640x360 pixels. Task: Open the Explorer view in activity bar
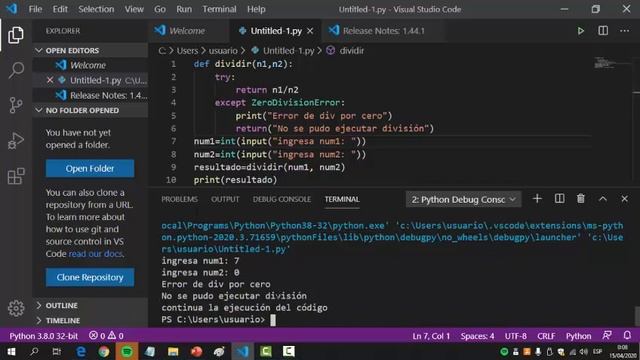coord(16,35)
